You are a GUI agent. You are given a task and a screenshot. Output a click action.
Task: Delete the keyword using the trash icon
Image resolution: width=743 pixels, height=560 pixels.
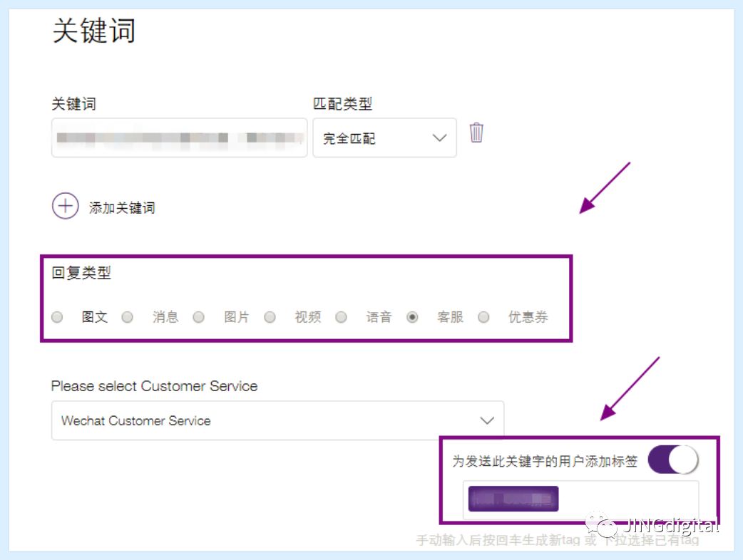point(476,134)
